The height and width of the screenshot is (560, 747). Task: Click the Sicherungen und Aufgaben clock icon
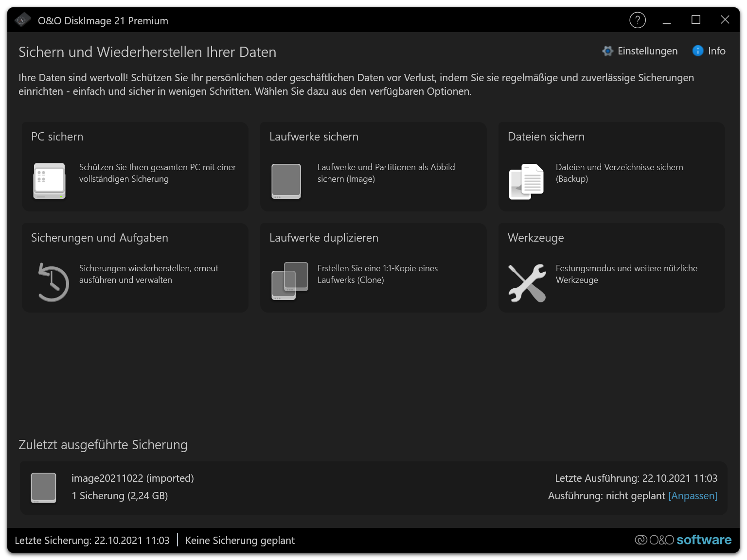(x=53, y=282)
